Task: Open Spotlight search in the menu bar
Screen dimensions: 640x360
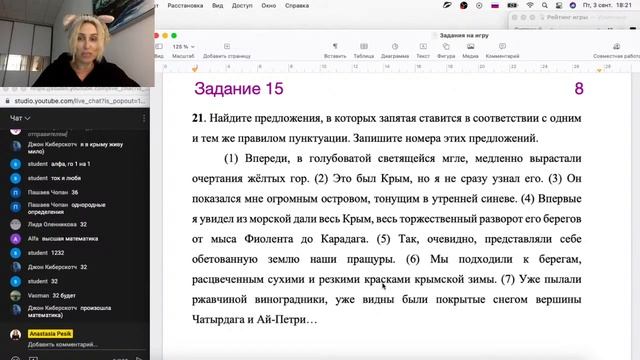Action: (x=544, y=5)
